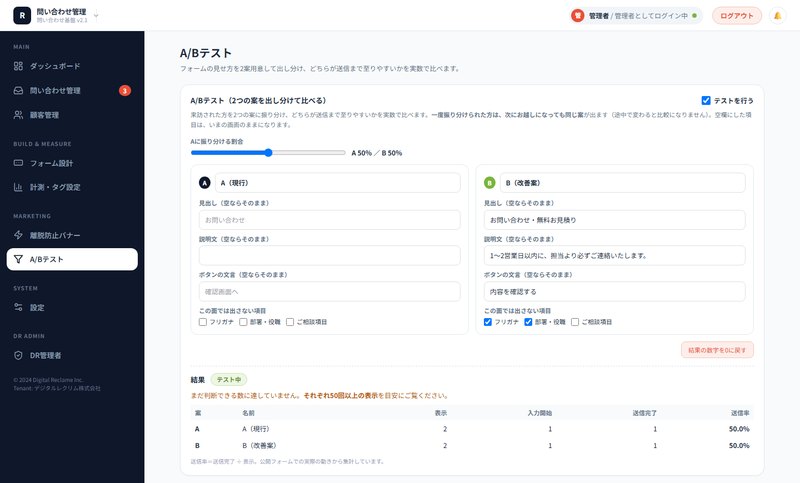Click the DR管理者 shield icon

(18, 355)
